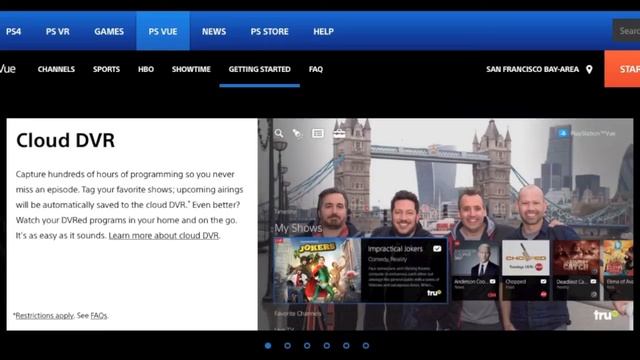Select the sixth carousel dot
Screen dimensions: 640x360
(366, 346)
